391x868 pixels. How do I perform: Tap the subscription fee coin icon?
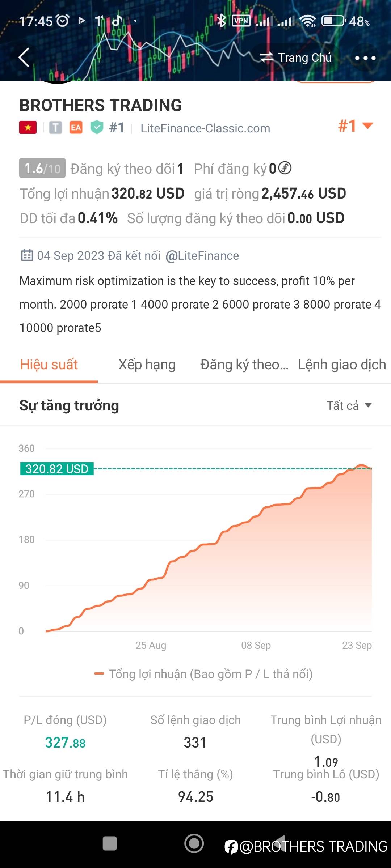(x=285, y=168)
